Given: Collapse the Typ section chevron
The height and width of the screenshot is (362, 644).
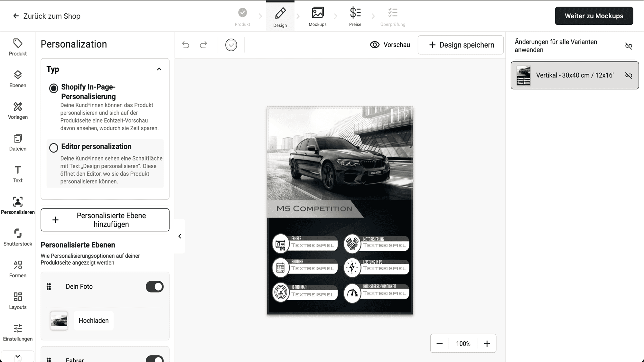Looking at the screenshot, I should pyautogui.click(x=159, y=69).
